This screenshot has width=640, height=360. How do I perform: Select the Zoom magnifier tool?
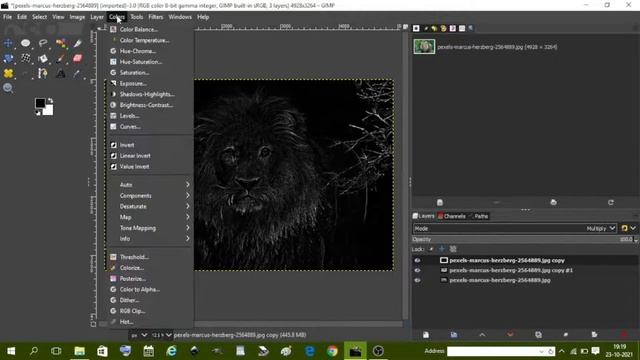(8, 88)
